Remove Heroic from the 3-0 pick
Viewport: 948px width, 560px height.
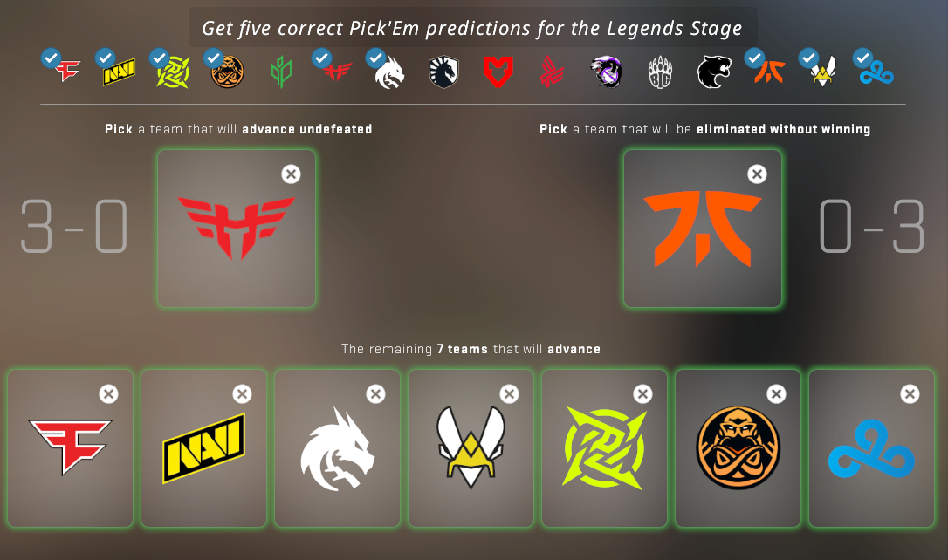tap(291, 174)
